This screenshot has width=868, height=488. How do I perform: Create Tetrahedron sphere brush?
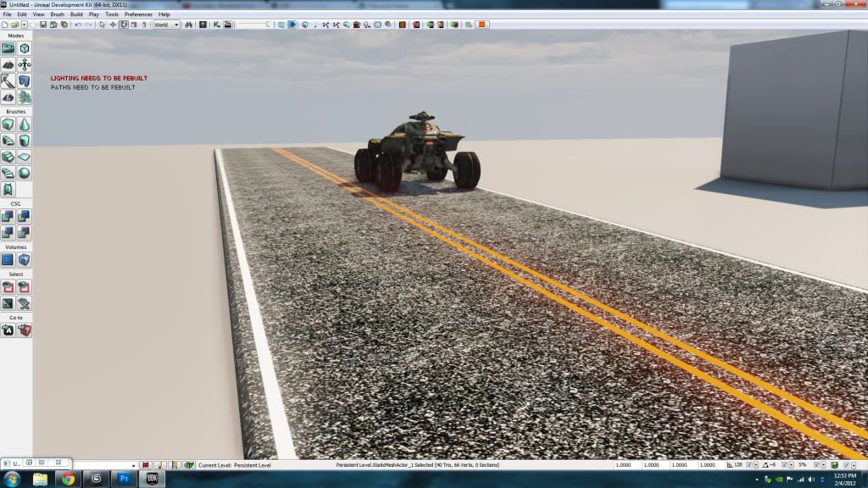[25, 173]
